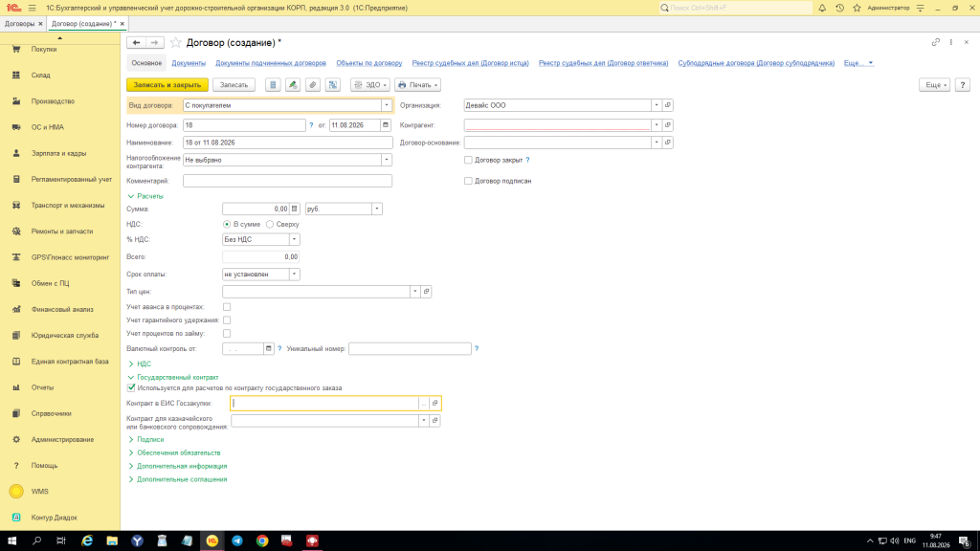
Task: Check Договор закрыт checkbox
Action: (468, 160)
